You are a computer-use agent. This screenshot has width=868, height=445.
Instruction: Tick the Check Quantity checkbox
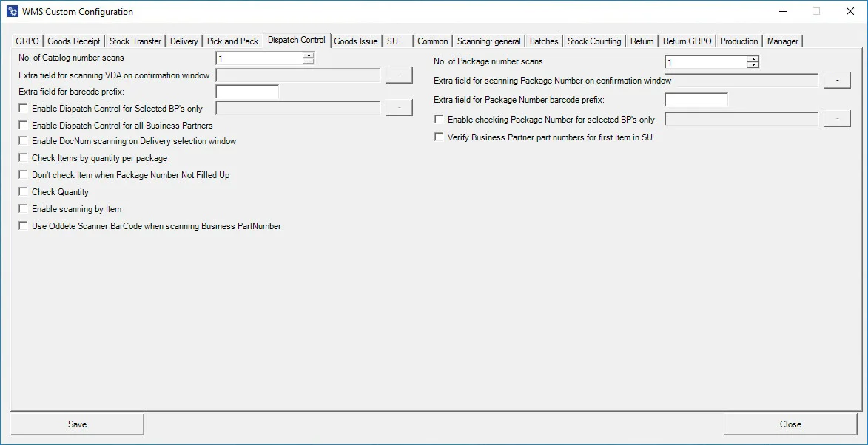click(24, 192)
